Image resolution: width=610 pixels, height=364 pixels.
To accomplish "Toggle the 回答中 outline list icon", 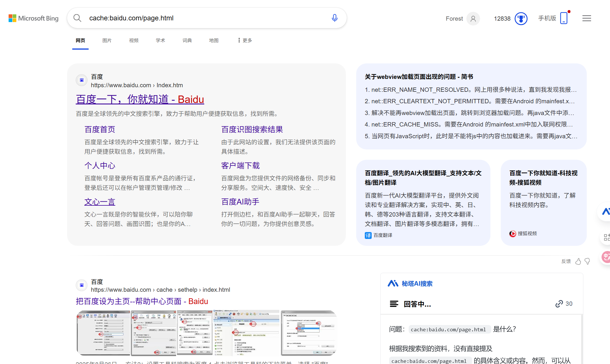I will 394,304.
